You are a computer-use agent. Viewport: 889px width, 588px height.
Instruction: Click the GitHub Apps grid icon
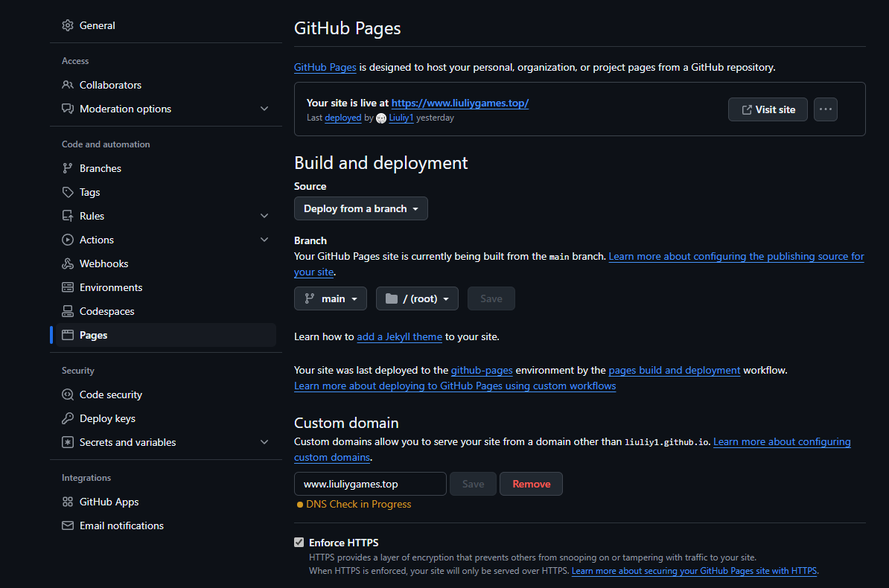[68, 502]
